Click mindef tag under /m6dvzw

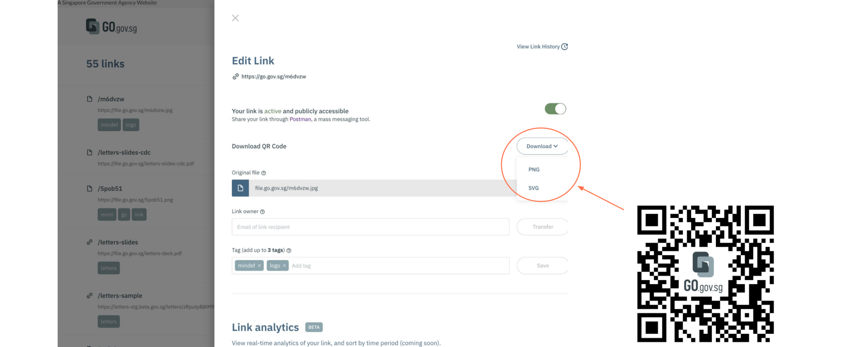109,125
